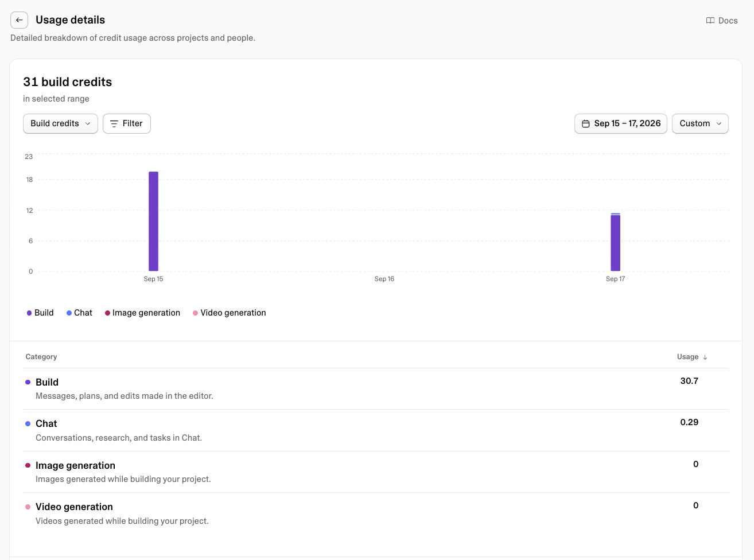Click the Usage details page title
The height and width of the screenshot is (560, 754).
[71, 20]
